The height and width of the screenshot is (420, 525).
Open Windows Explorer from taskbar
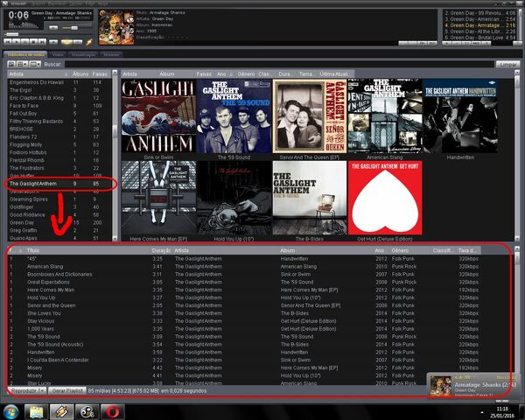click(36, 412)
